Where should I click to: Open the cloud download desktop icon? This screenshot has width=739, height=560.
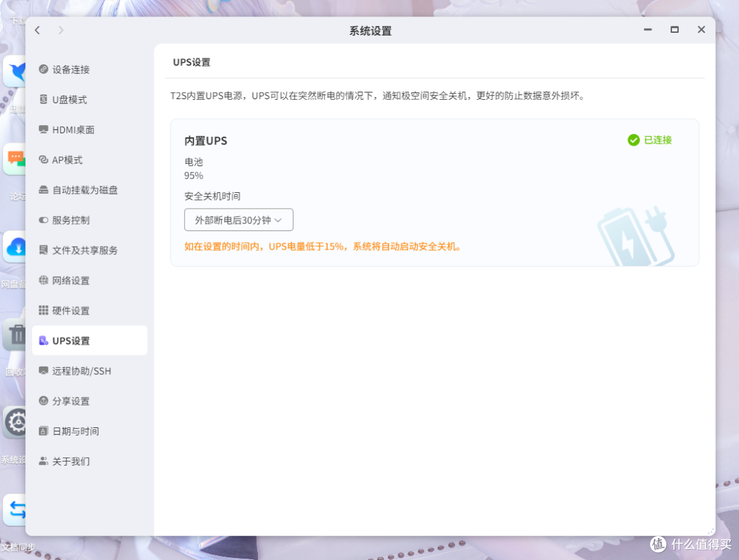[x=16, y=247]
